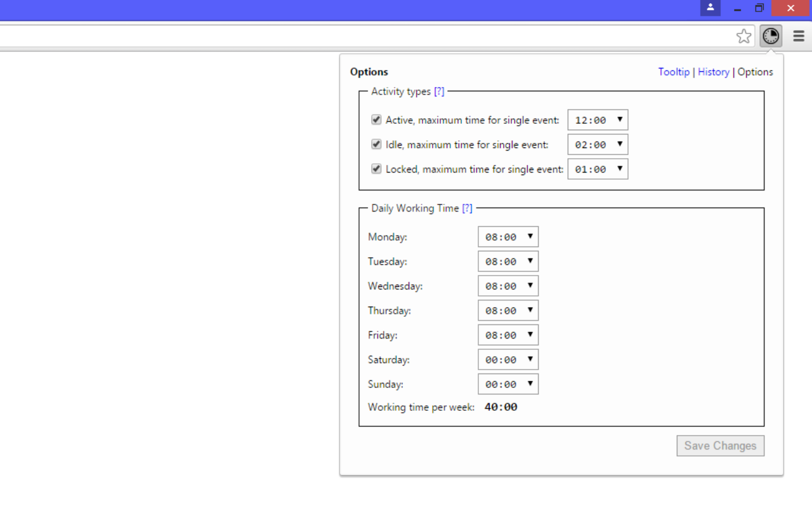Uncheck the Active activity type checkbox
Viewport: 812px width, 508px height.
pos(376,119)
